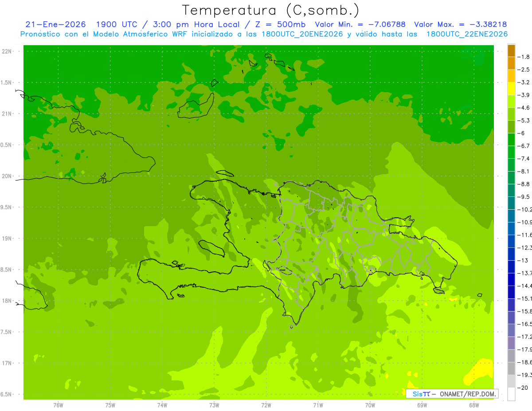532x411 pixels.
Task: Click the "21N" latitude label
Action: pos(7,114)
